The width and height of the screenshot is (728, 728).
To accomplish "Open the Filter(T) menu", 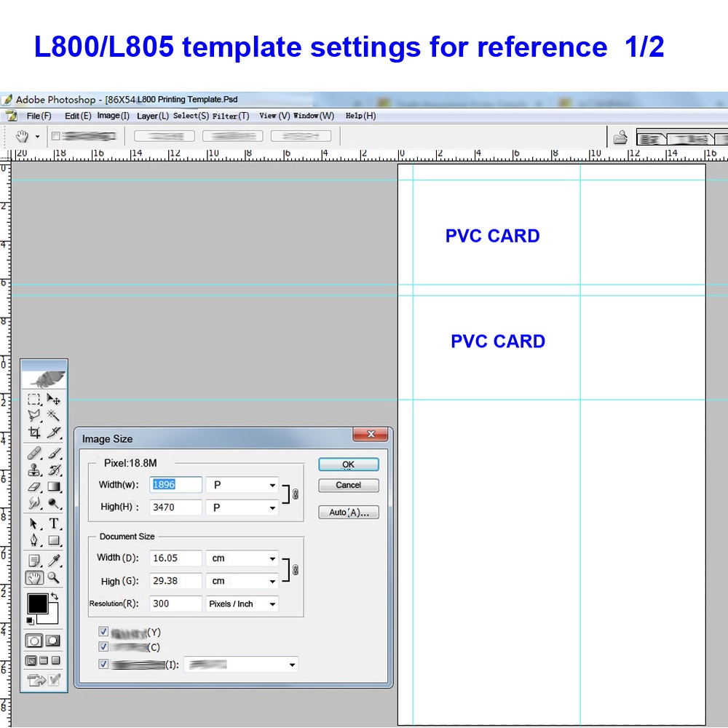I will [231, 116].
